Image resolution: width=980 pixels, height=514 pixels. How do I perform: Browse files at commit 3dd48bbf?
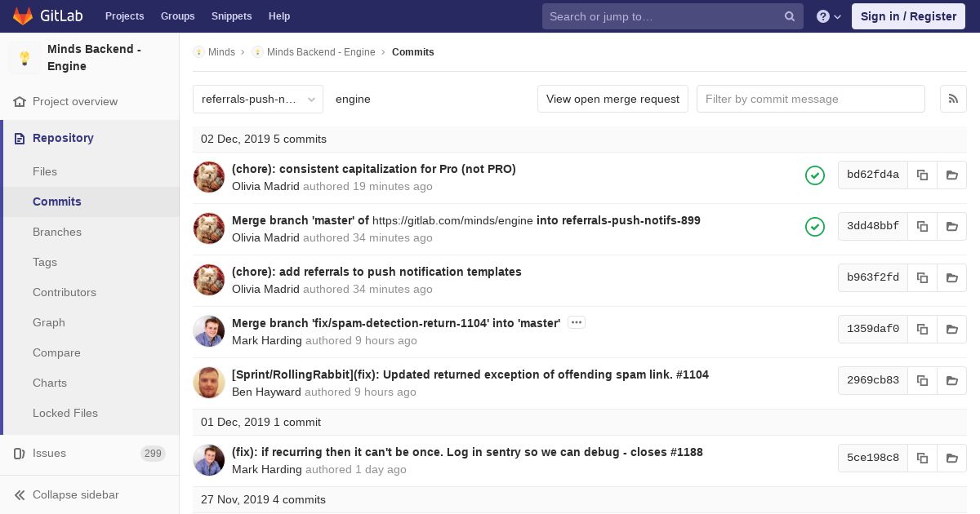pos(952,226)
